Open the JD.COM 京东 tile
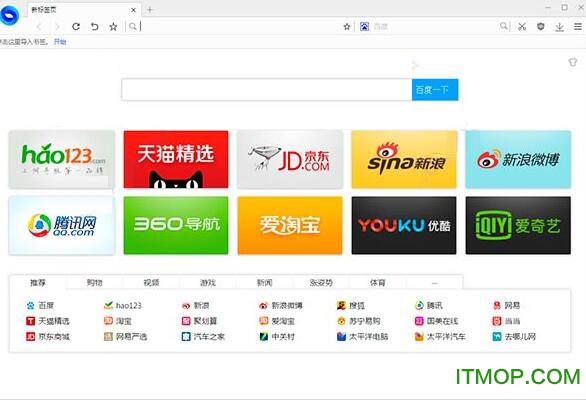586x402 pixels. point(290,159)
